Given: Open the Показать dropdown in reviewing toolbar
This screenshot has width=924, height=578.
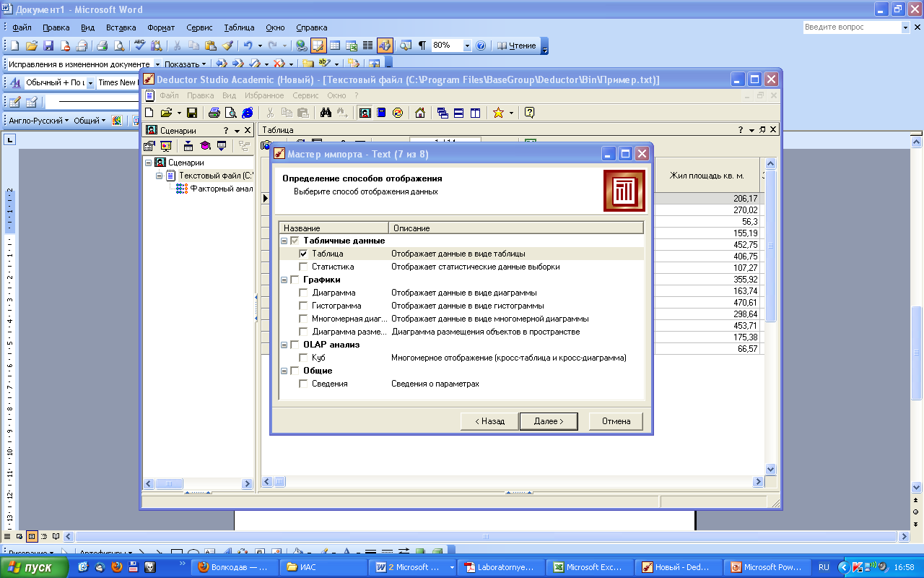Looking at the screenshot, I should (186, 64).
